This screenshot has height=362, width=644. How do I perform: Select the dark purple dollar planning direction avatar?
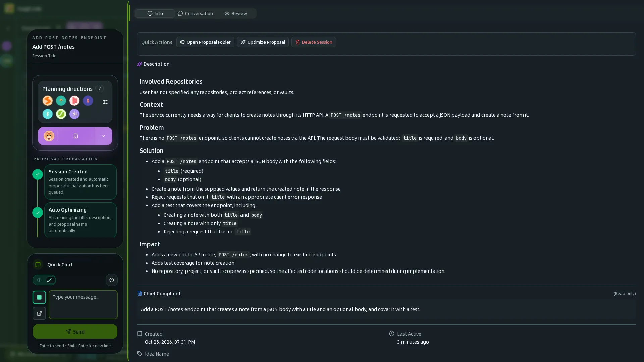88,101
